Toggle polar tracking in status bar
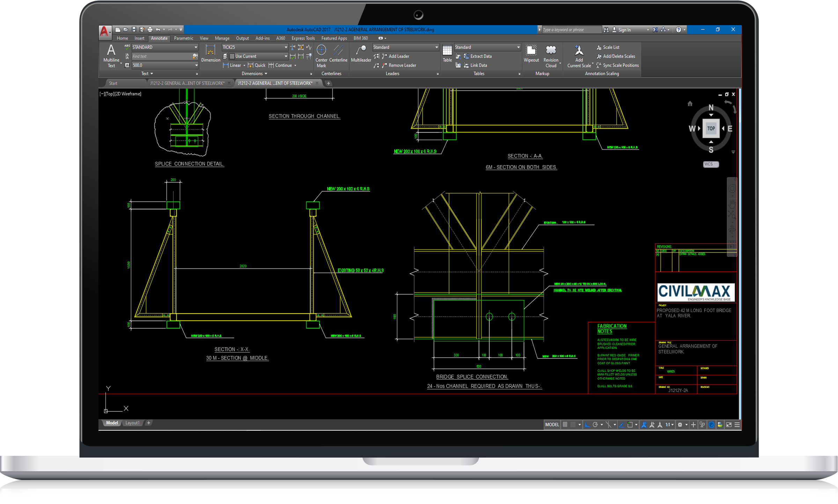The image size is (838, 504). [x=595, y=425]
